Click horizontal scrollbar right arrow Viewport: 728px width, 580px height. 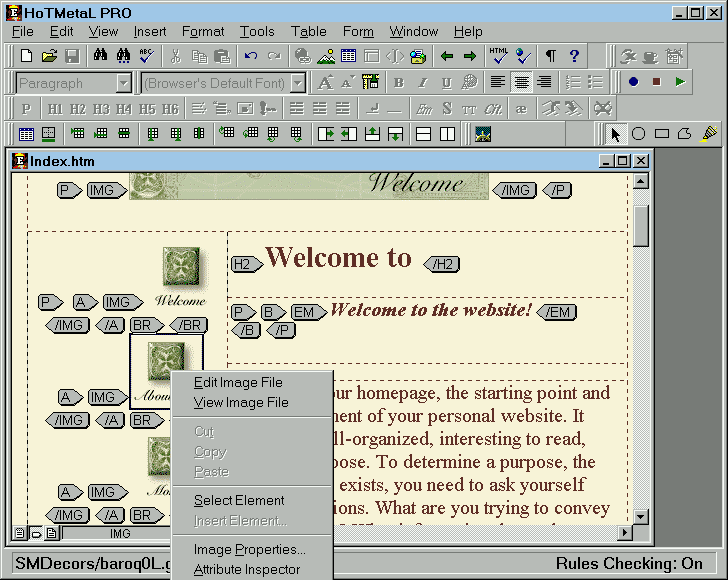coord(624,533)
